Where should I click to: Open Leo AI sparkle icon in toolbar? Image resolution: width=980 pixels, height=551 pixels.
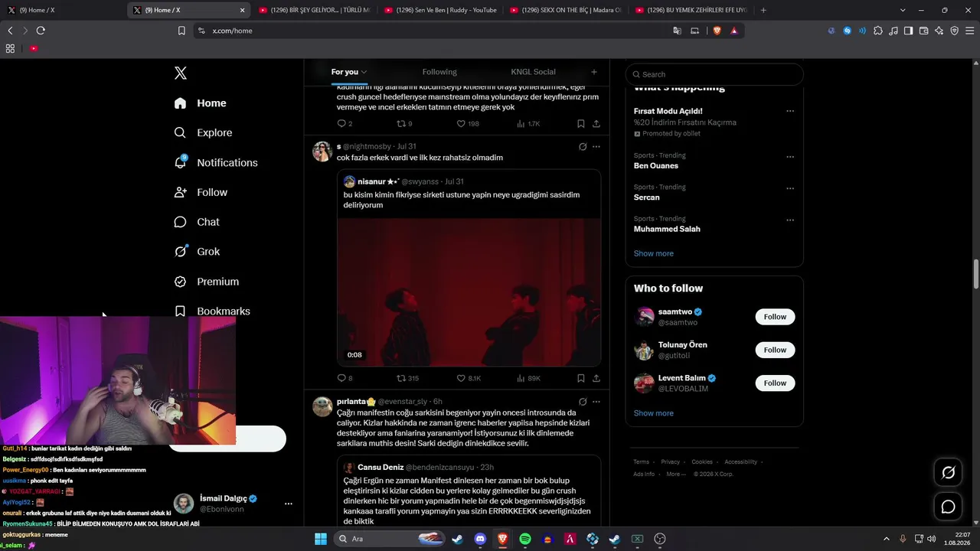(x=939, y=31)
